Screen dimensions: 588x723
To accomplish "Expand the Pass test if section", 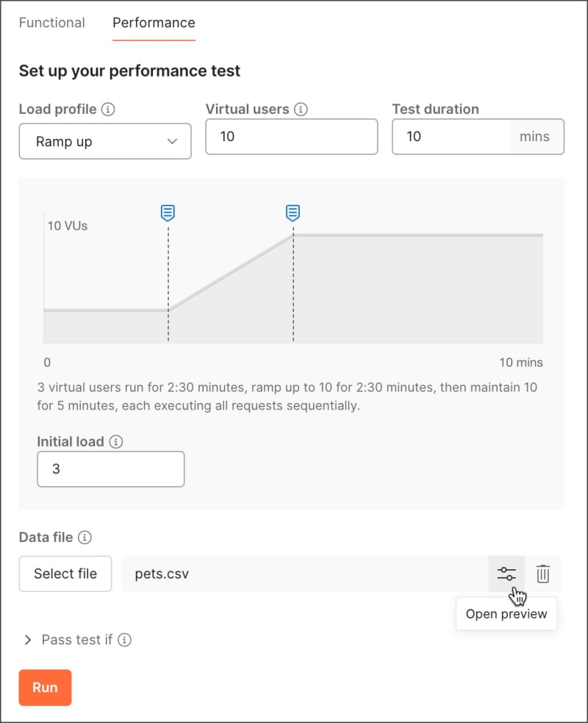I will point(28,640).
